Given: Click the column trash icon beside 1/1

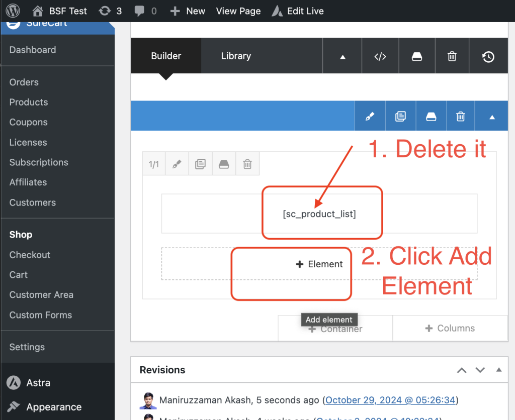Looking at the screenshot, I should 247,164.
